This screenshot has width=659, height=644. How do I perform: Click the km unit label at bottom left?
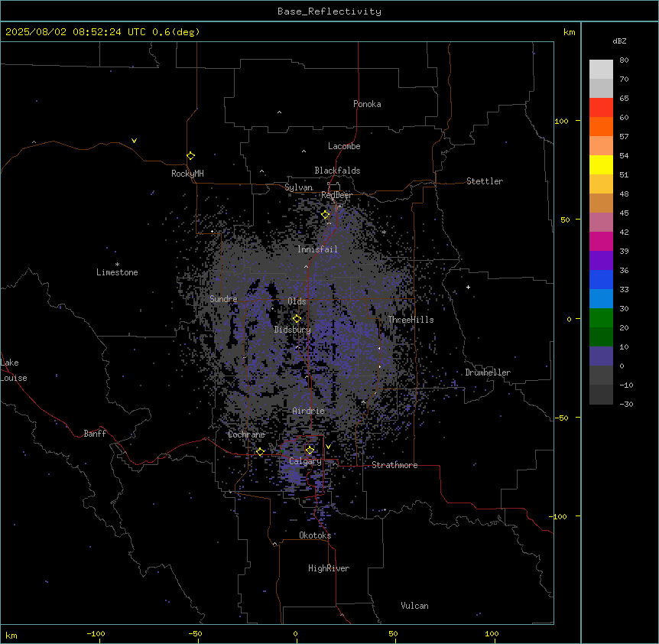click(x=11, y=636)
